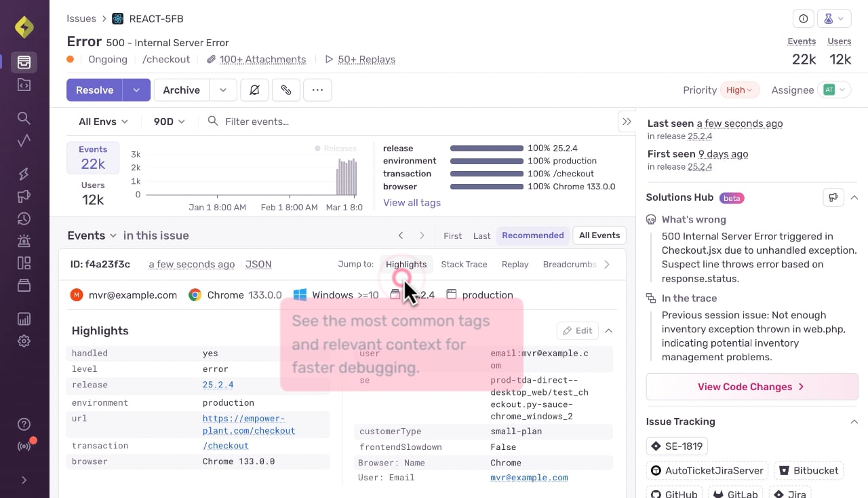Click the View Code Changes button

pyautogui.click(x=752, y=387)
